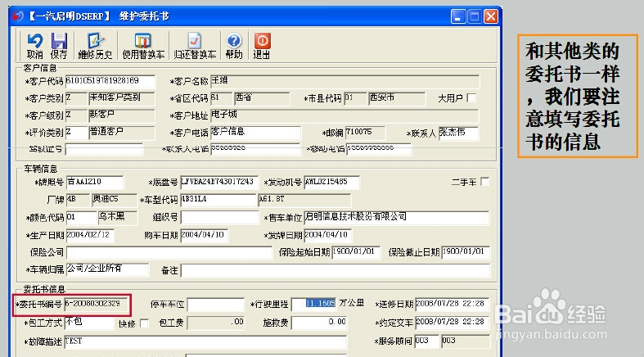Click the 生产日期 date field
This screenshot has width=644, height=357.
pos(90,235)
